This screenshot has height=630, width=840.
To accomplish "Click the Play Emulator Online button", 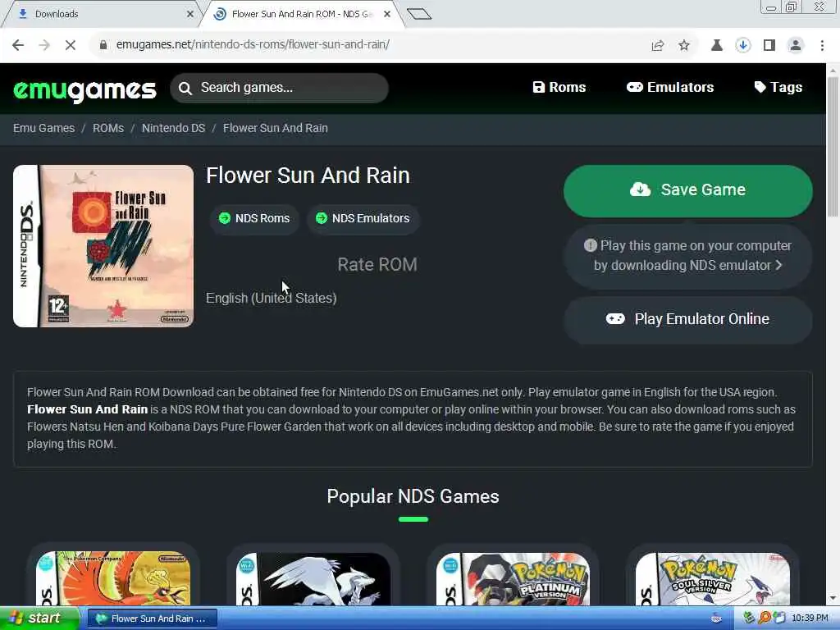I will point(688,319).
